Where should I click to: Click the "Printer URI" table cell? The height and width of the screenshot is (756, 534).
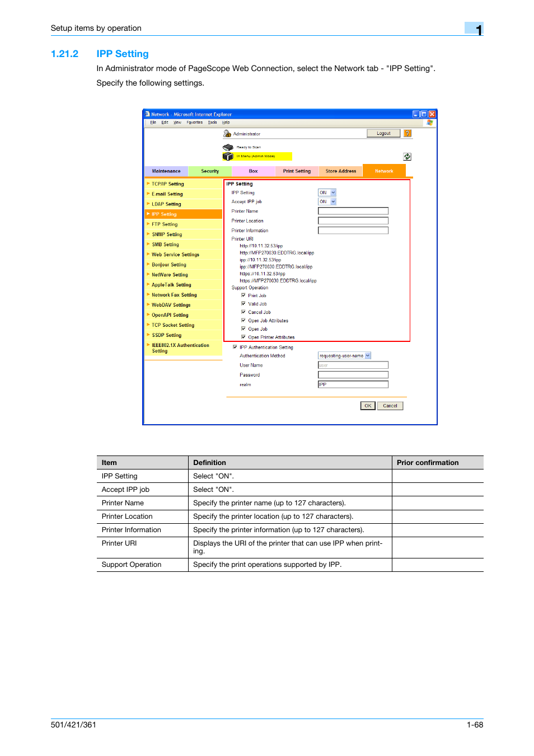142,547
